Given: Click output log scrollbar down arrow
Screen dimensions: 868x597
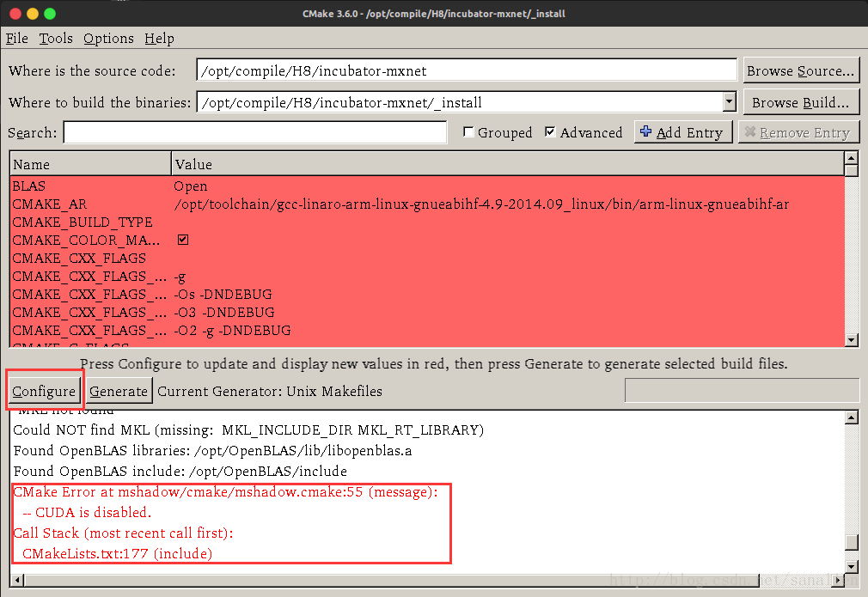Looking at the screenshot, I should tap(852, 566).
